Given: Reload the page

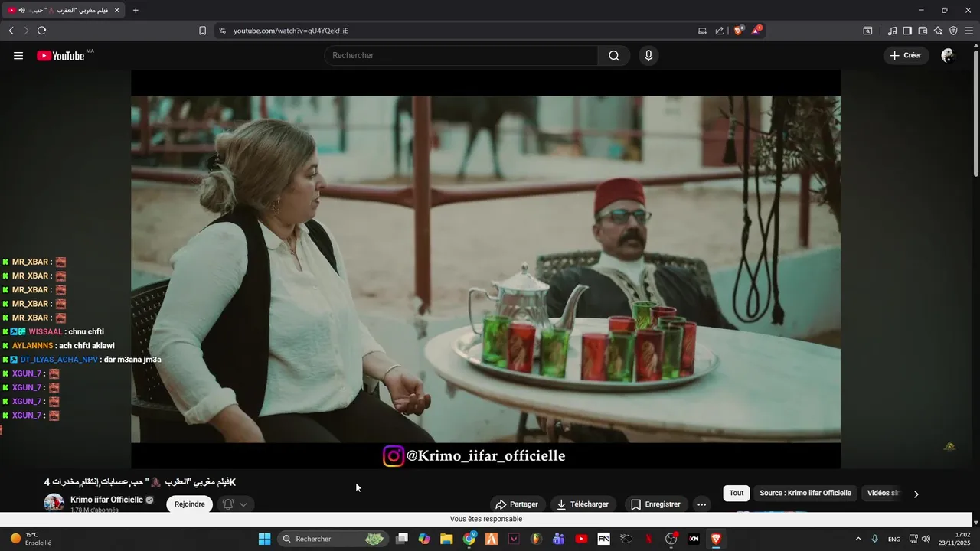Looking at the screenshot, I should coord(41,31).
